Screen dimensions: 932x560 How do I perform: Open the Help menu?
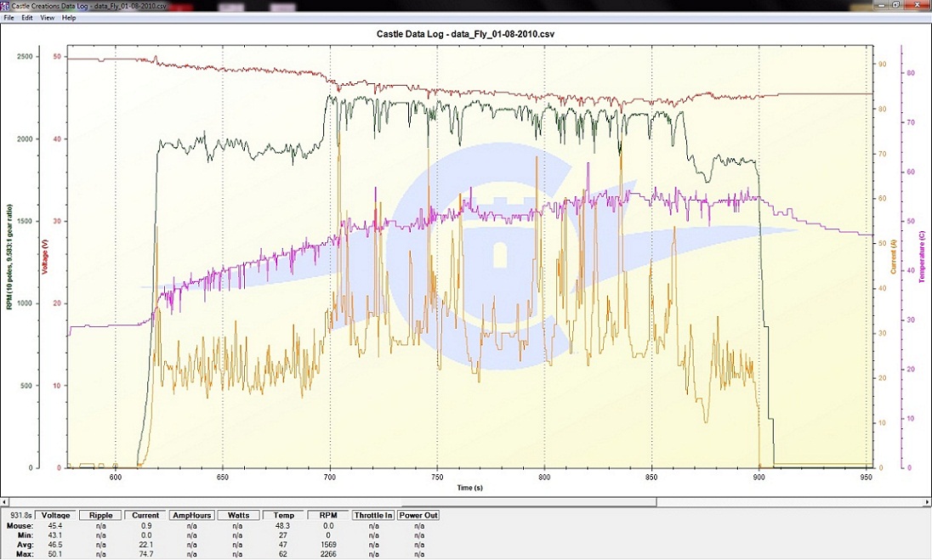pos(69,18)
